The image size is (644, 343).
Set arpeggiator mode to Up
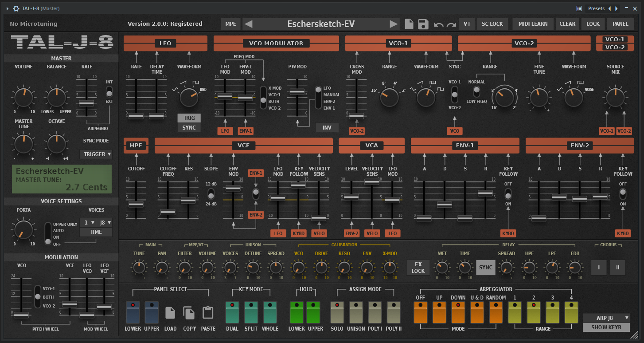tap(439, 312)
